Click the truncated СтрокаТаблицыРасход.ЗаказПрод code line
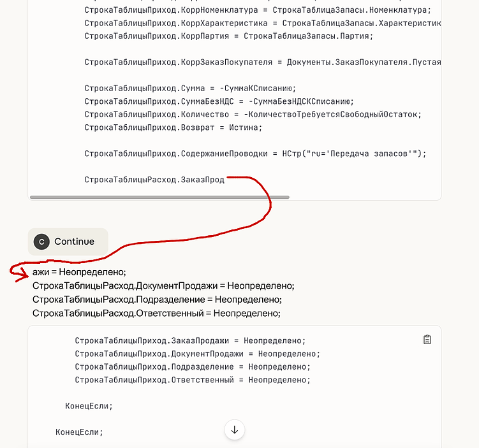Screen dimensions: 479x448 (x=154, y=180)
